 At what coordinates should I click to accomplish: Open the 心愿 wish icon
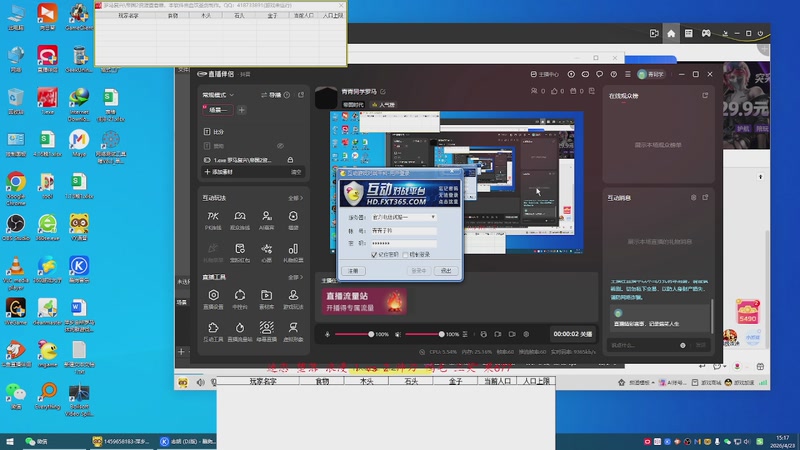(x=266, y=253)
